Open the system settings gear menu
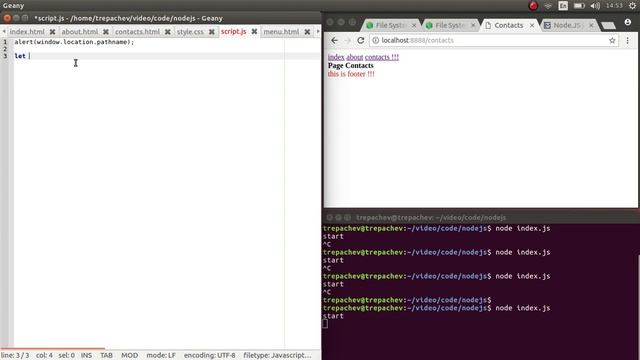Screen dimensions: 640x360 tap(633, 6)
